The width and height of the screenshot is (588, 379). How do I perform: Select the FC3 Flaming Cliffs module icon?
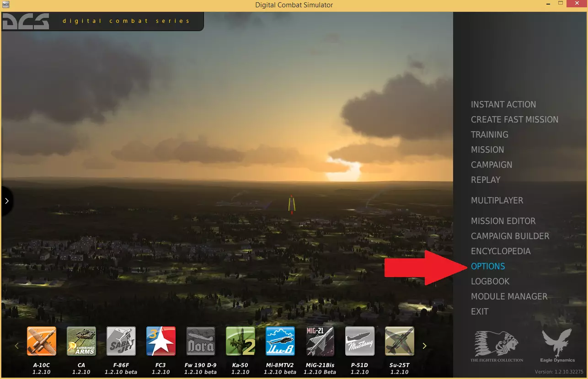point(161,341)
